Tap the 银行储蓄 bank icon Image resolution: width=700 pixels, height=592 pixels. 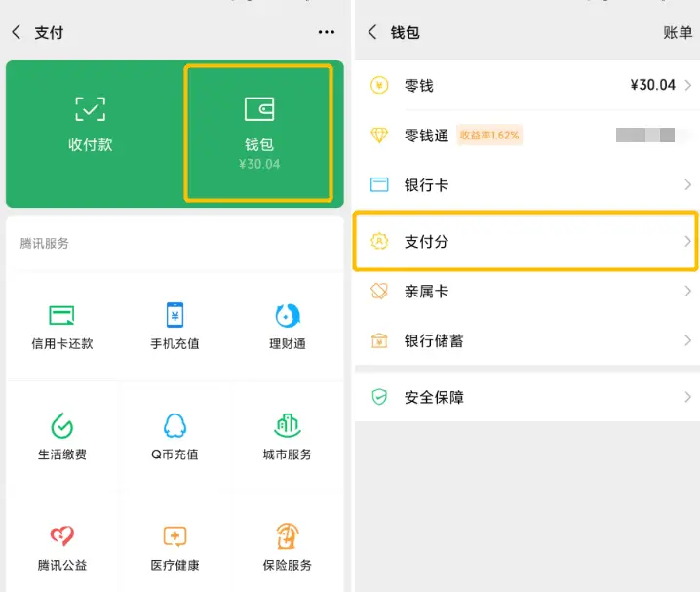click(x=379, y=340)
